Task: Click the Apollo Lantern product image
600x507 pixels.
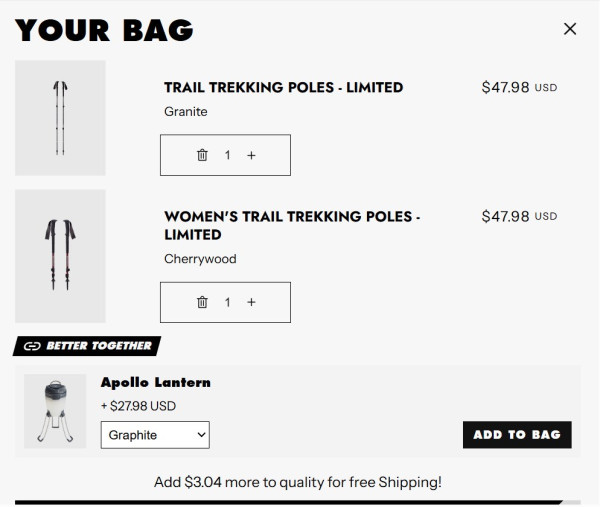Action: tap(55, 411)
